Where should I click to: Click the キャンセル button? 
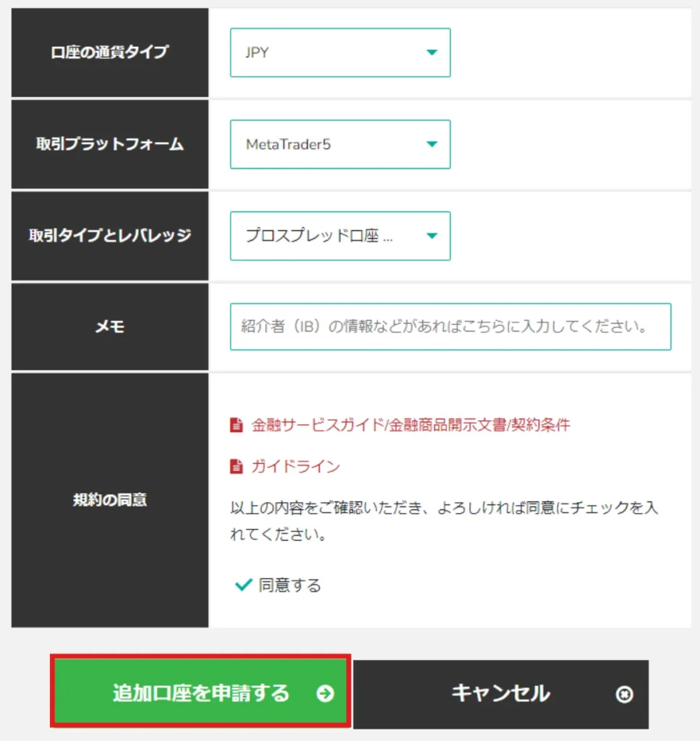point(500,694)
